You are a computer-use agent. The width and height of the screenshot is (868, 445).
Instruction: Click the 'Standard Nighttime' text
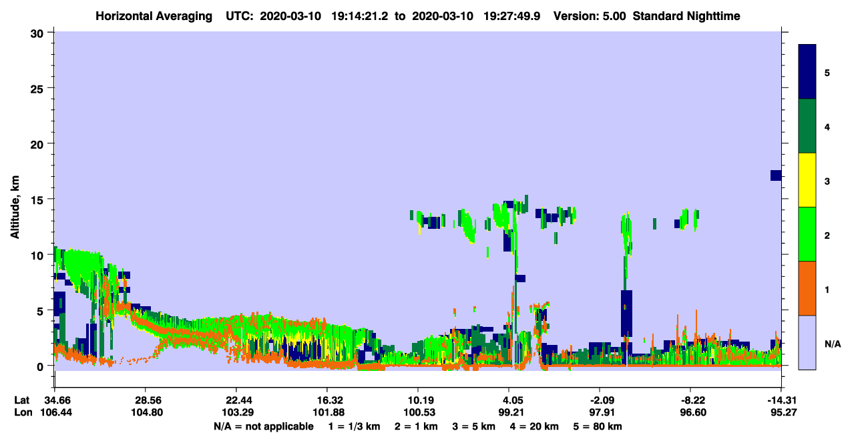tap(686, 16)
